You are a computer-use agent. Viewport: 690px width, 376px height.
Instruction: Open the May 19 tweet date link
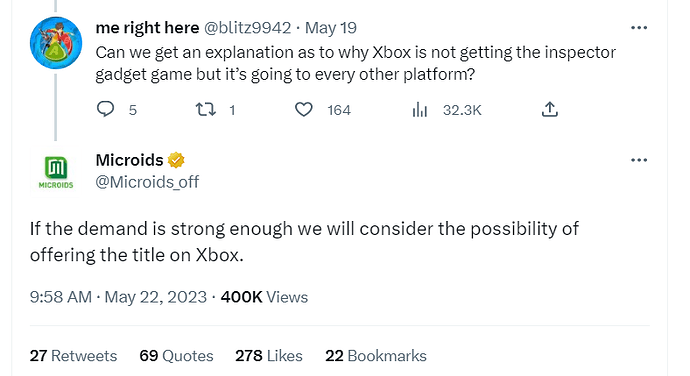point(331,28)
